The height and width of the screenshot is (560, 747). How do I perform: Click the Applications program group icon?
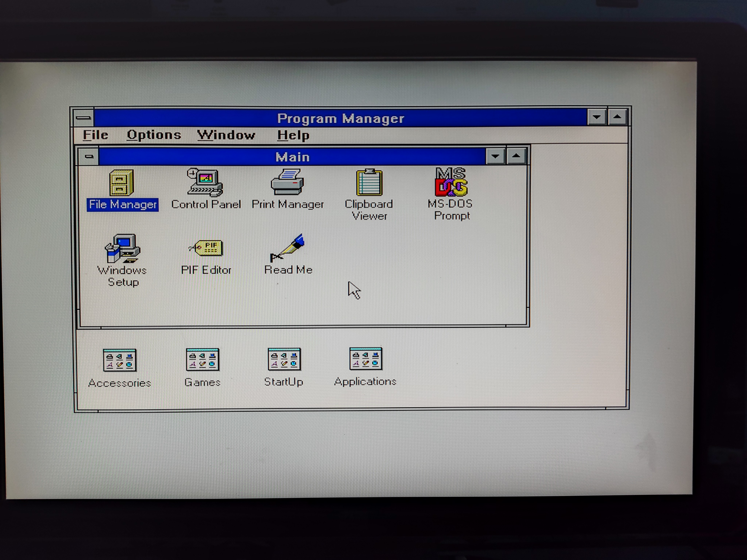(x=366, y=359)
